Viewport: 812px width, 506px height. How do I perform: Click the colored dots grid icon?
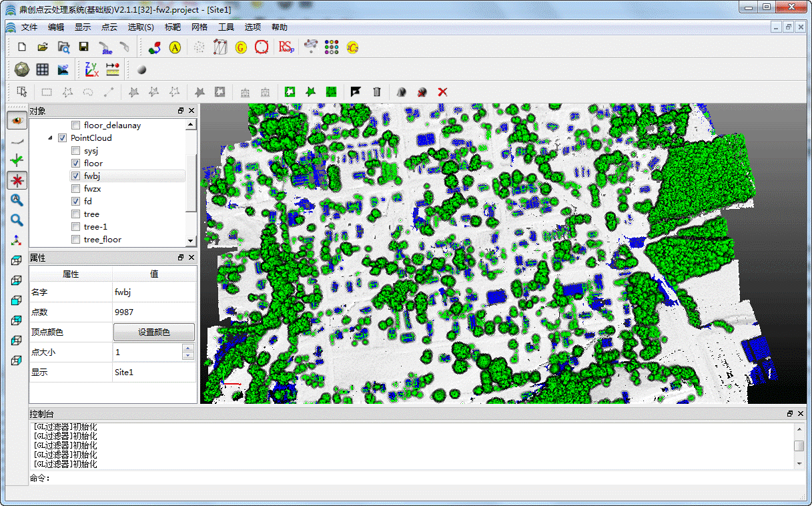(332, 47)
